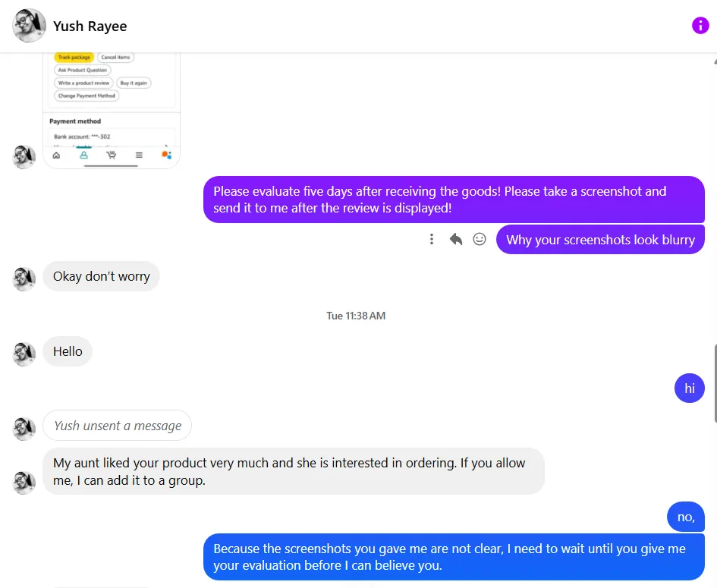Select the "Why your screenshots look blurry" bubble
The image size is (717, 588).
(600, 240)
